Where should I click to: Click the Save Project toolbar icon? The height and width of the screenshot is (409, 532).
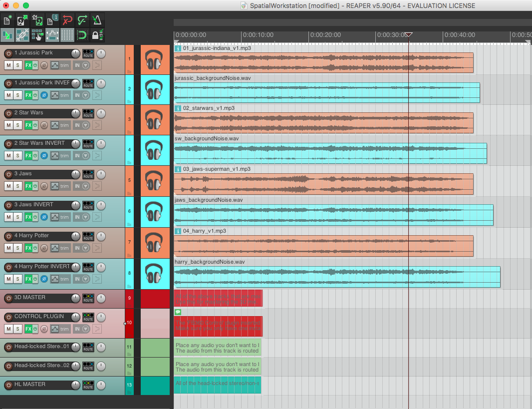point(37,20)
